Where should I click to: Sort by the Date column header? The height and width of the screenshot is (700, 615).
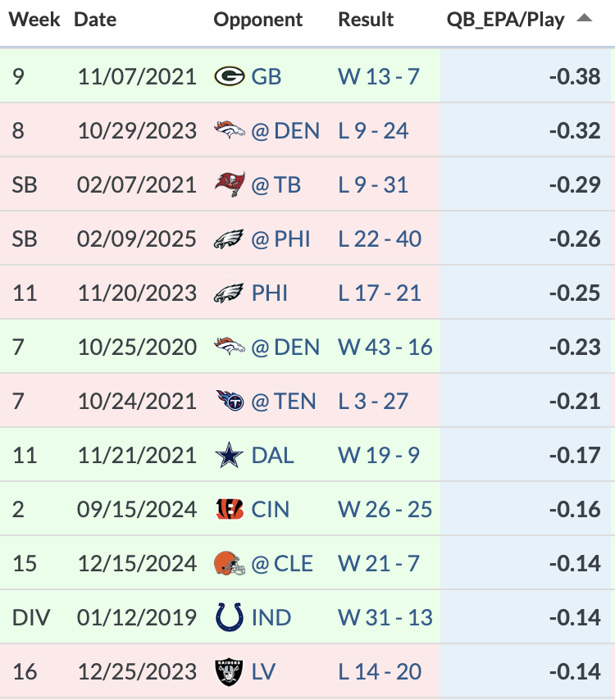pos(95,20)
